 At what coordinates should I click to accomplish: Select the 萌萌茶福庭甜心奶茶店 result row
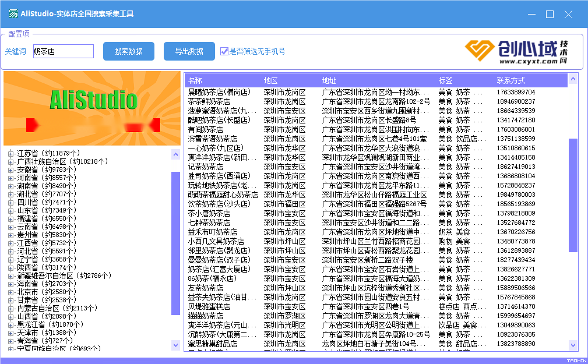376,195
